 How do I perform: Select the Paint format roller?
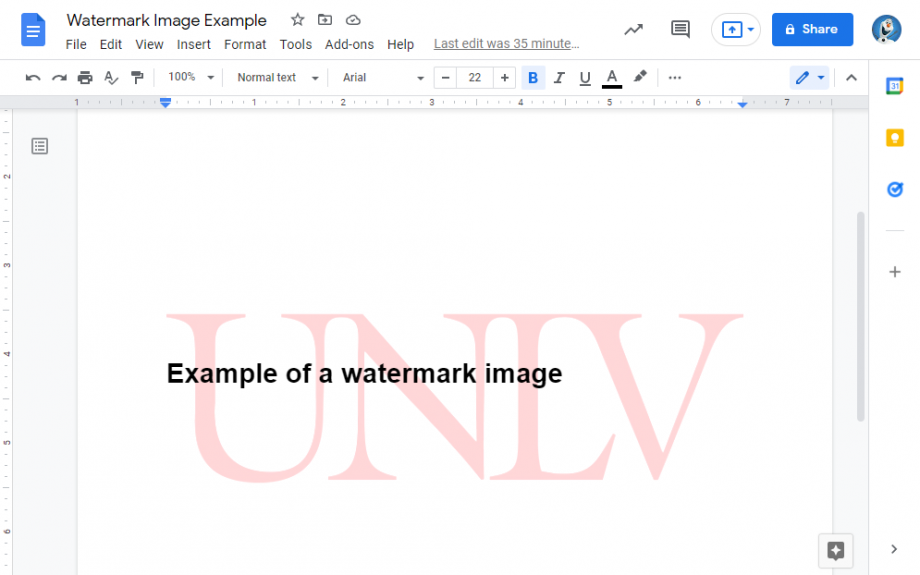coord(137,77)
